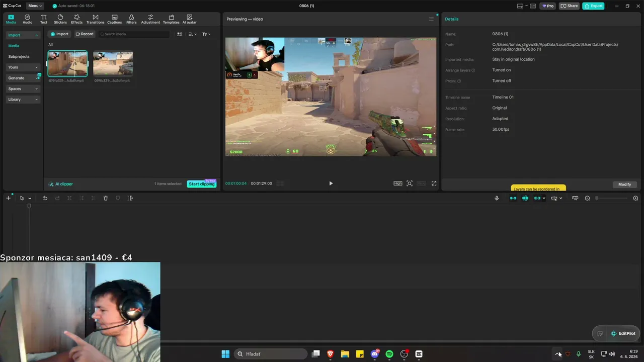Click the add-track plus icon on timeline toolbar
The image size is (644, 362).
(8, 198)
